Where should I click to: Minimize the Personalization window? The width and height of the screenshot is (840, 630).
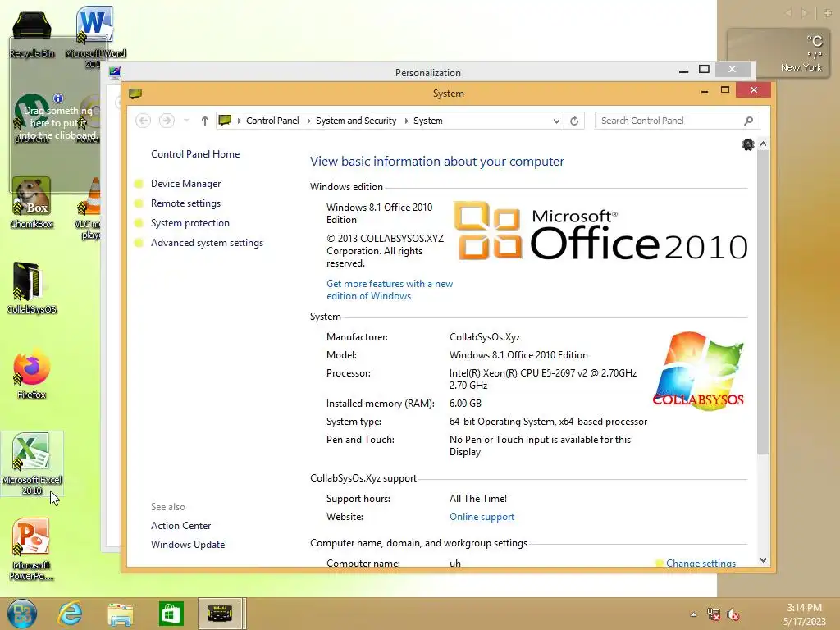683,71
